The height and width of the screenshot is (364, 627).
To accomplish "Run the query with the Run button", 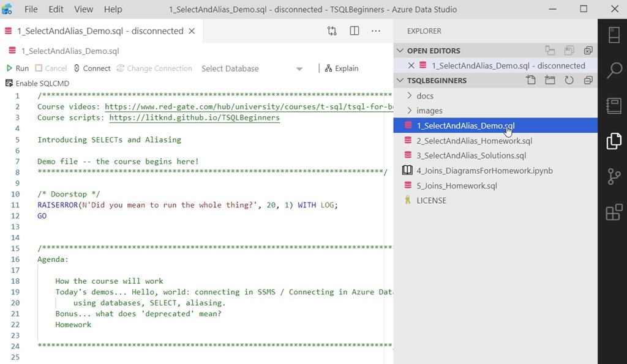I will click(x=17, y=69).
